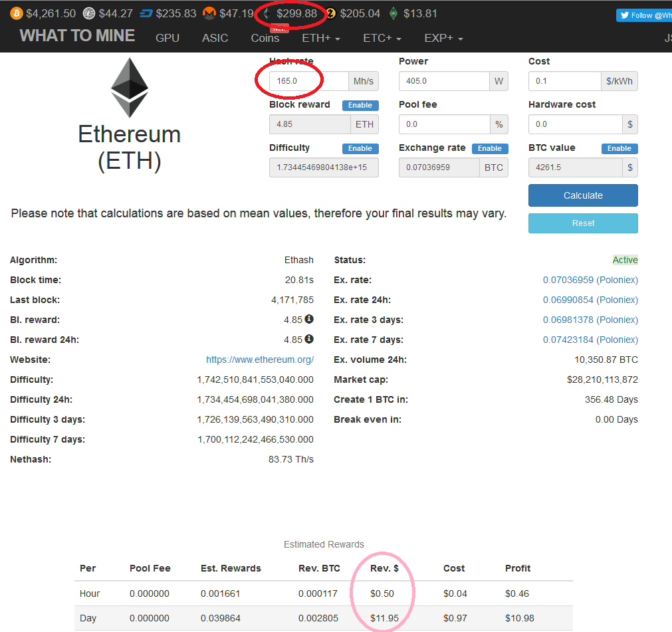
Task: Click the Calculate button
Action: [x=583, y=195]
